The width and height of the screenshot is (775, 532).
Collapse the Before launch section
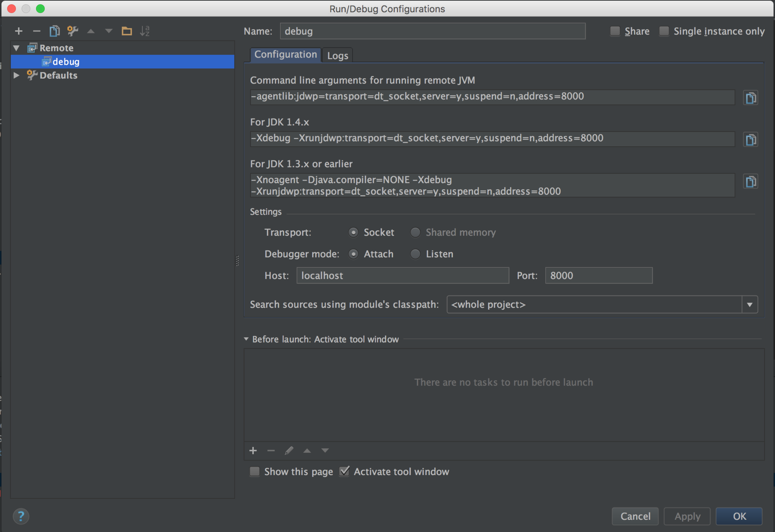pyautogui.click(x=246, y=339)
